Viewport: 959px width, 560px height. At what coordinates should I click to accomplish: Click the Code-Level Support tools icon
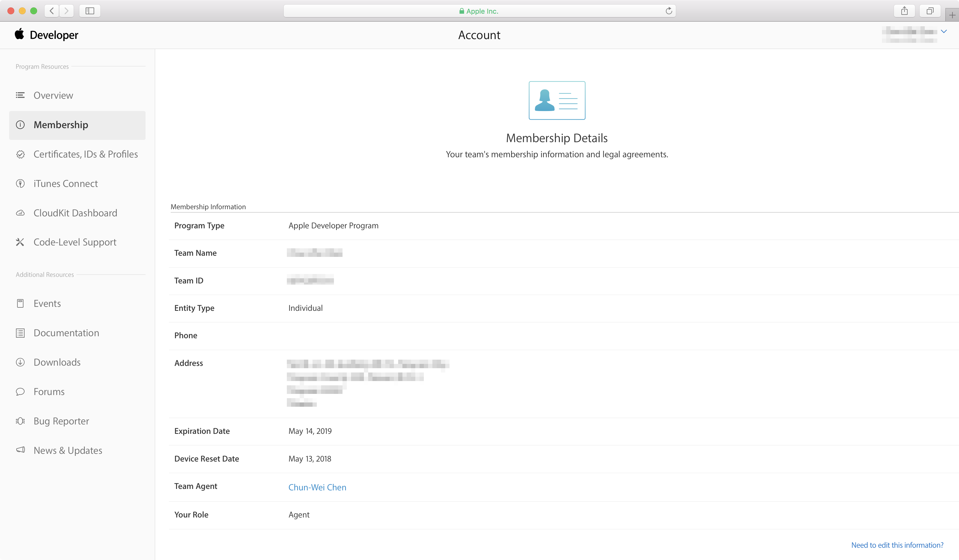(x=20, y=242)
